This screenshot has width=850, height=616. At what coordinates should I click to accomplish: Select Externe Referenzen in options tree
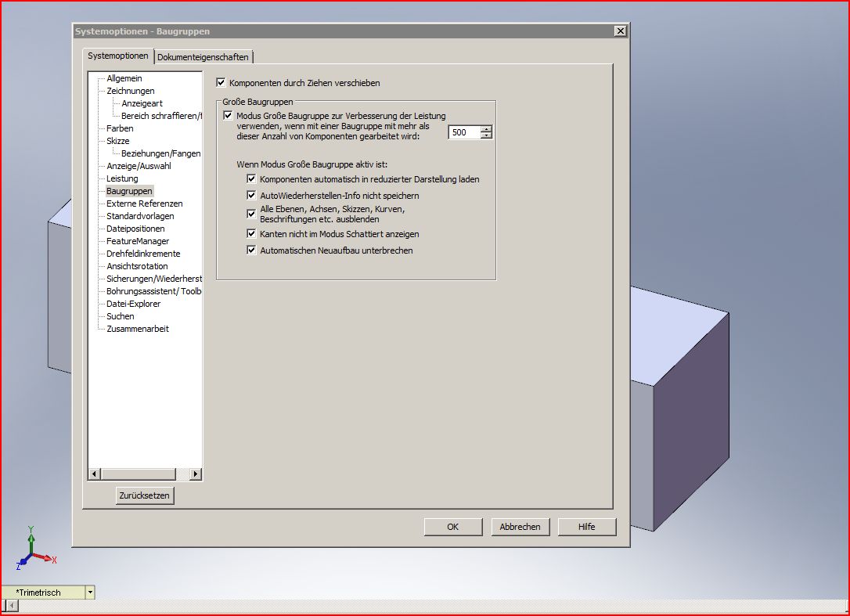click(145, 204)
